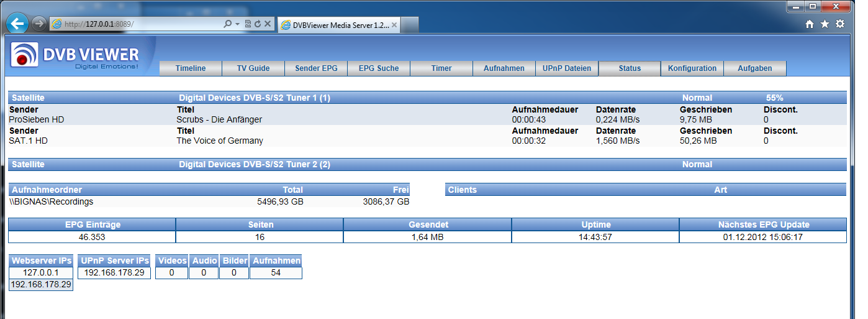
Task: Click Uptime value 14:43:57
Action: click(x=595, y=237)
